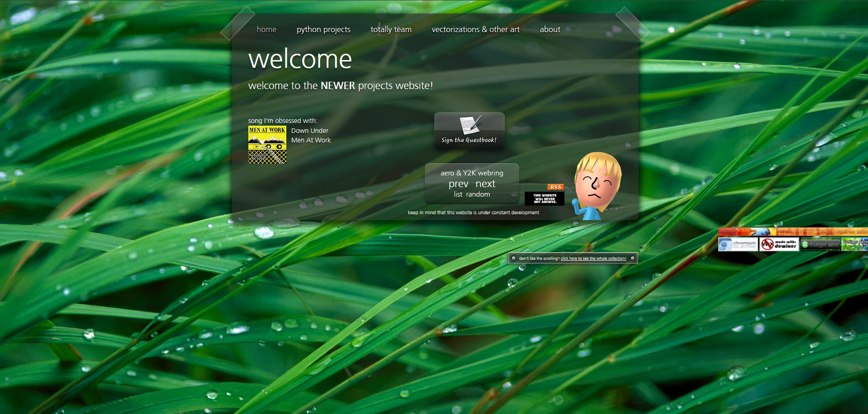Click the Men At Work album cover
868x414 pixels.
click(x=267, y=145)
